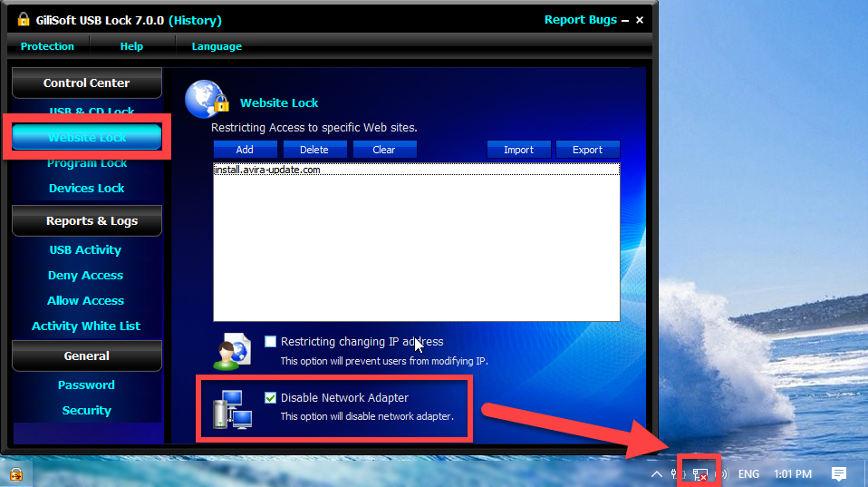
Task: Click the "This option will disable network adapter." text
Action: 367,416
